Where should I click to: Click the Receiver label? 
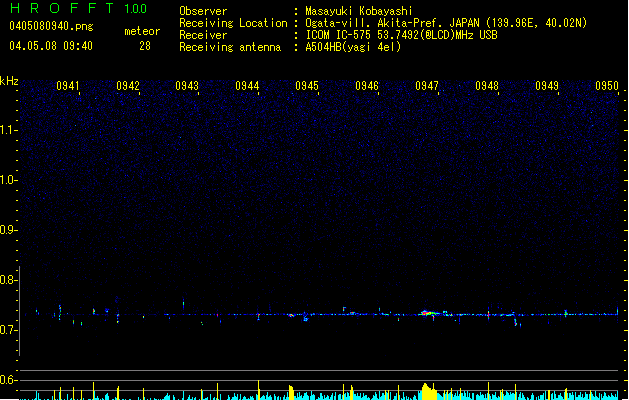(203, 35)
